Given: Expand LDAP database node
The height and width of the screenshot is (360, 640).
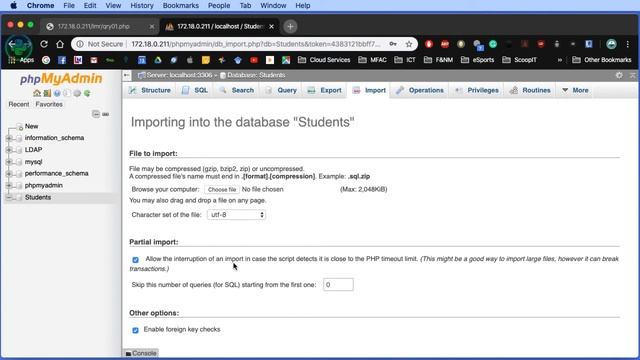Looking at the screenshot, I should coord(9,150).
